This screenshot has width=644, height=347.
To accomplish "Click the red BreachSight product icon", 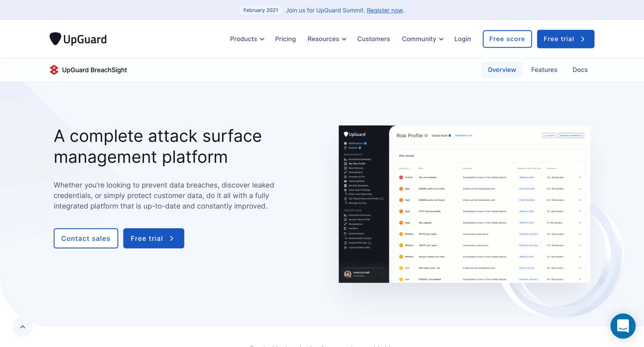I will [54, 70].
